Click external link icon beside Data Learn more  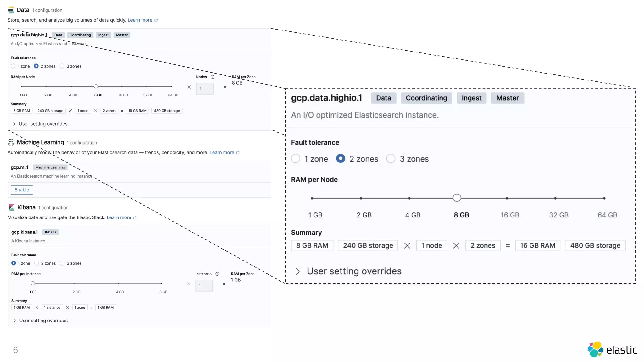[156, 20]
